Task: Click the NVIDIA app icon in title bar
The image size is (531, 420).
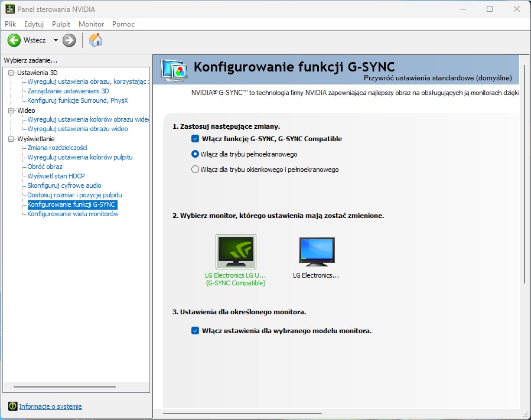Action: [x=9, y=9]
